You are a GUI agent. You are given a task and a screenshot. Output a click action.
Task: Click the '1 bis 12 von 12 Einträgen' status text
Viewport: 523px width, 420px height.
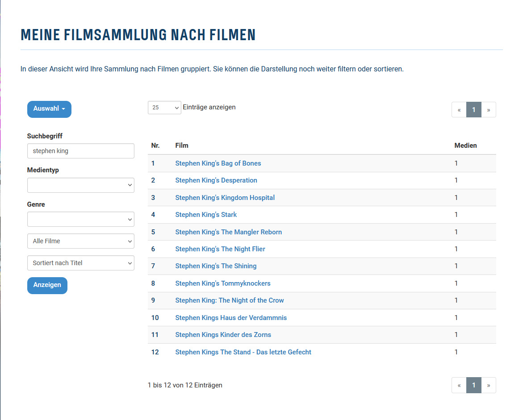coord(185,385)
